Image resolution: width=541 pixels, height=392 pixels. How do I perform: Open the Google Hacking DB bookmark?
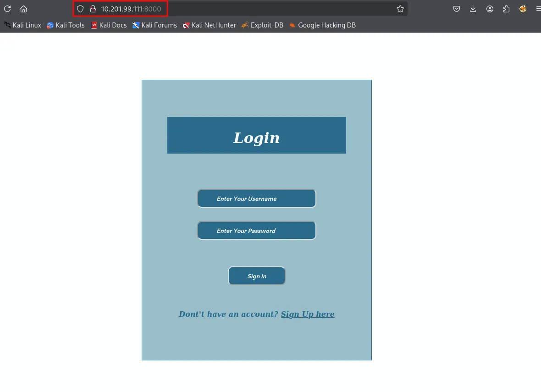click(323, 25)
